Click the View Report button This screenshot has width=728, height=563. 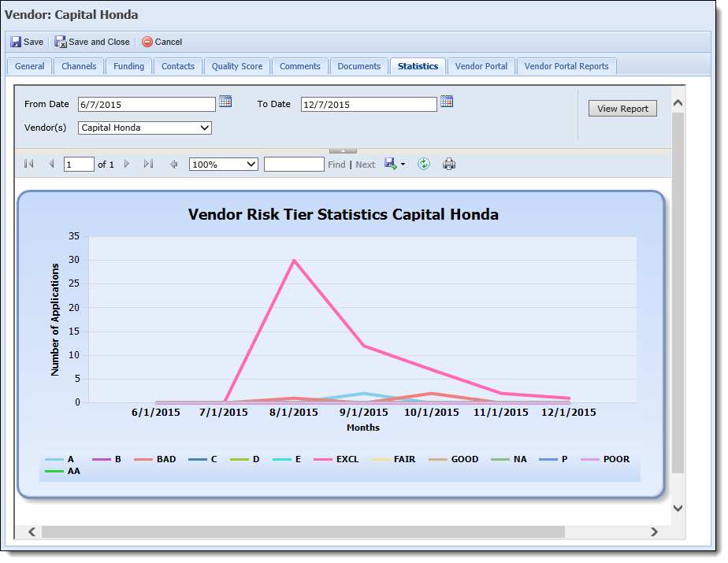pos(622,109)
